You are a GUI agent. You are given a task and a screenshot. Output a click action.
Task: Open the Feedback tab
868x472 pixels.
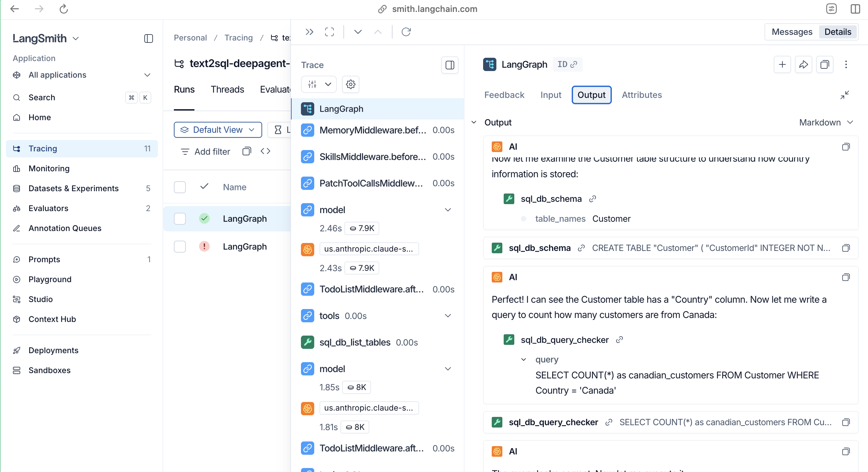pos(504,95)
